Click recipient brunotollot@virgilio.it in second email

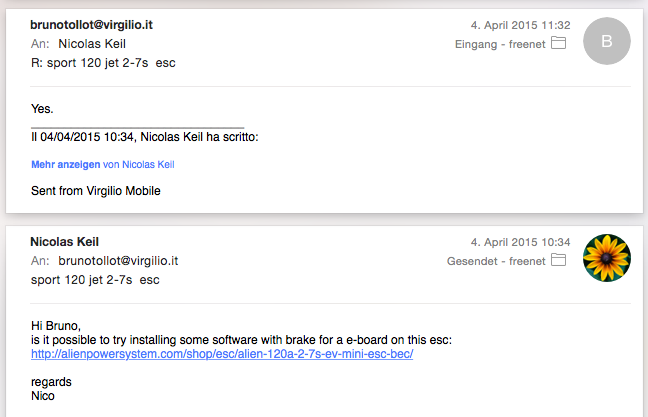click(x=118, y=261)
